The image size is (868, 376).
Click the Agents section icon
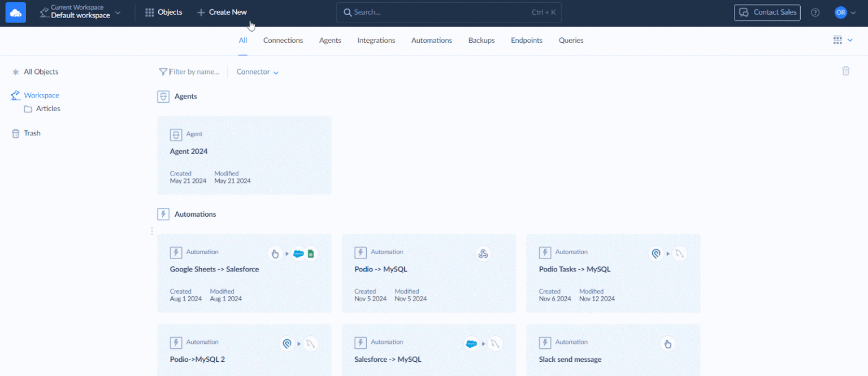point(163,97)
